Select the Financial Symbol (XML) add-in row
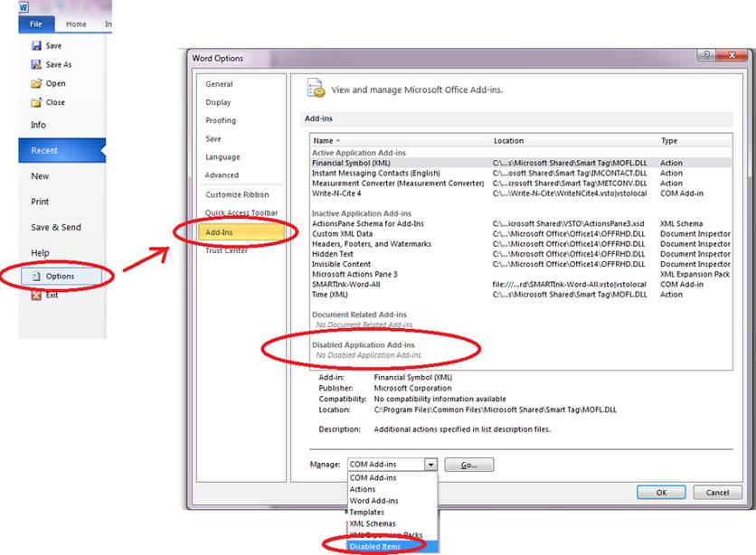The height and width of the screenshot is (555, 756). (x=521, y=164)
